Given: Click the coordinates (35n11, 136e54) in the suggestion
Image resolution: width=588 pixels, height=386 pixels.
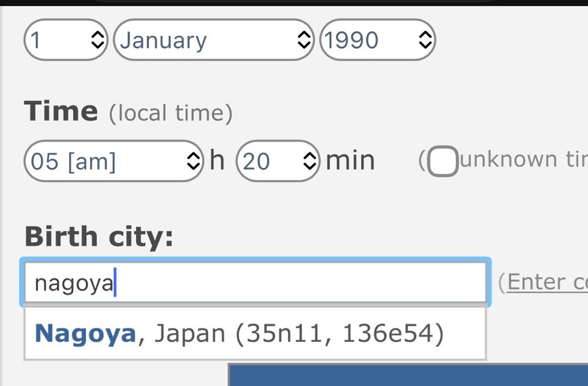Looking at the screenshot, I should point(339,333).
